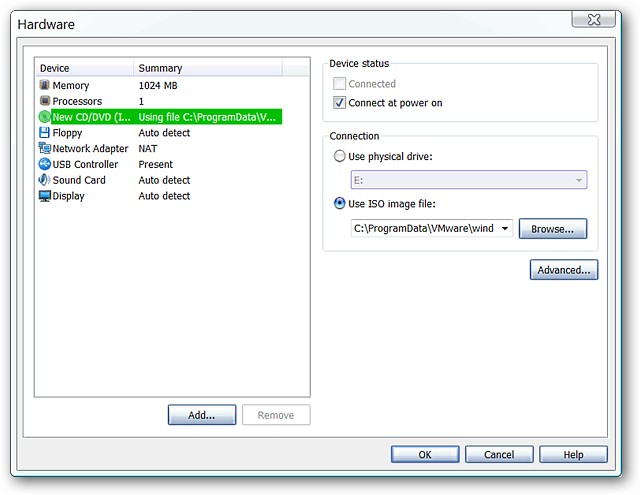Select the Processors device label
640x495 pixels.
(77, 101)
